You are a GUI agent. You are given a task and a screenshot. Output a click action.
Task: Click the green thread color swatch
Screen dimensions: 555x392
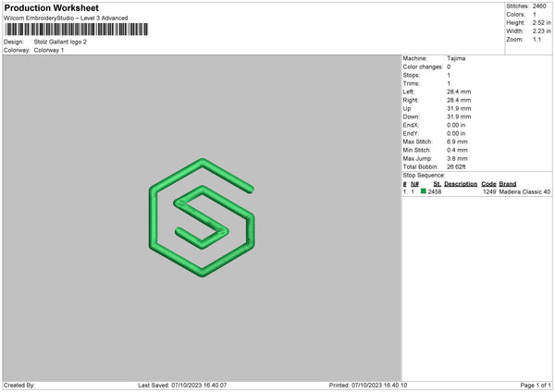coord(424,191)
